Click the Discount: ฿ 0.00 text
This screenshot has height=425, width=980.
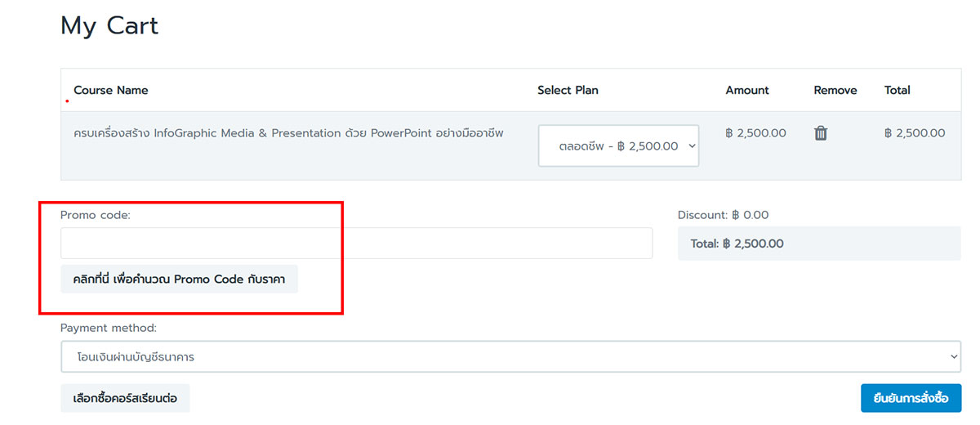pos(723,215)
